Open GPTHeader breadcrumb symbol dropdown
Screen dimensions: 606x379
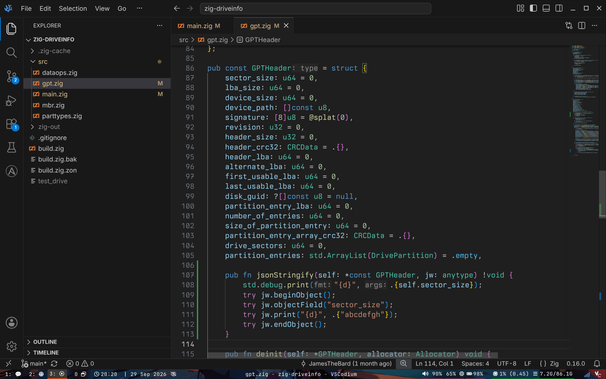(x=258, y=40)
